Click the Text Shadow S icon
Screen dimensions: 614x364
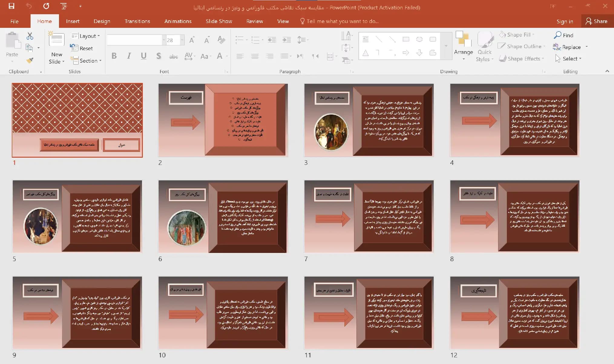[159, 56]
